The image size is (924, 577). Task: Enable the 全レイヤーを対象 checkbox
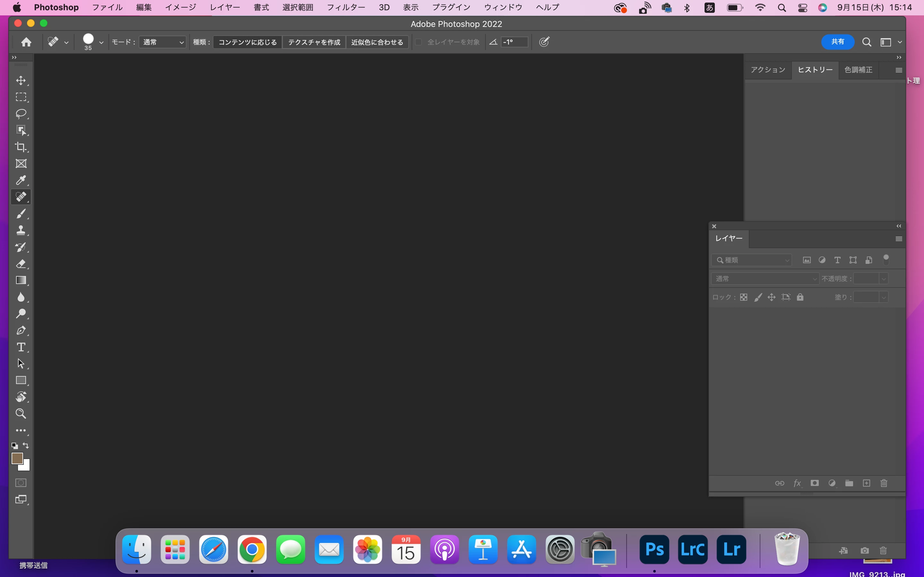(418, 42)
